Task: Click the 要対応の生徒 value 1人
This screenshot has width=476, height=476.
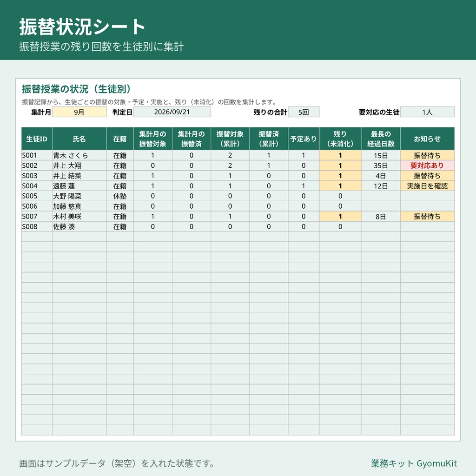Action: 428,112
